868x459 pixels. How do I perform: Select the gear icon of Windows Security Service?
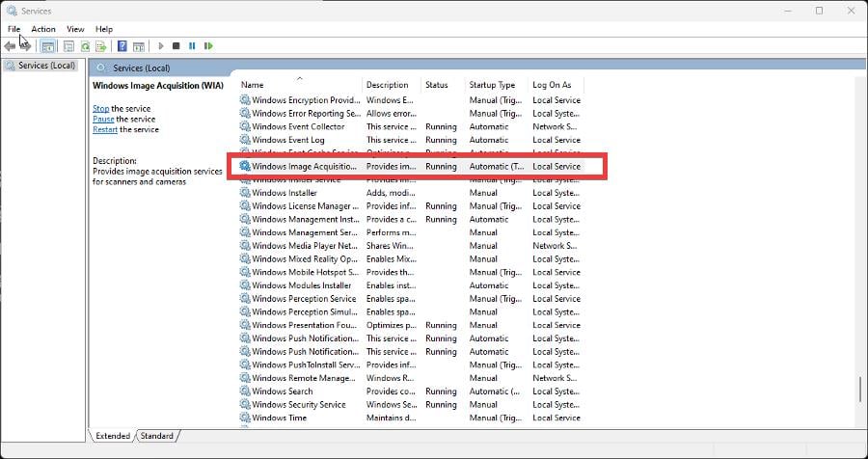coord(245,404)
